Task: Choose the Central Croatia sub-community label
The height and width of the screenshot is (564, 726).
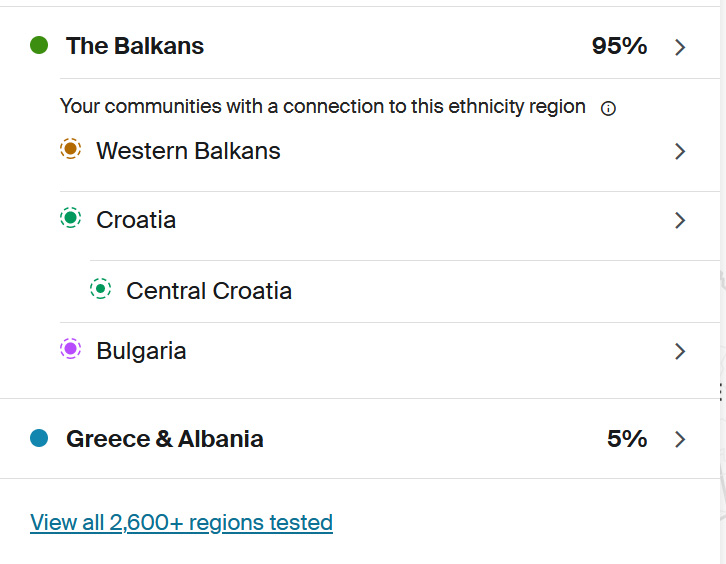Action: (x=209, y=291)
